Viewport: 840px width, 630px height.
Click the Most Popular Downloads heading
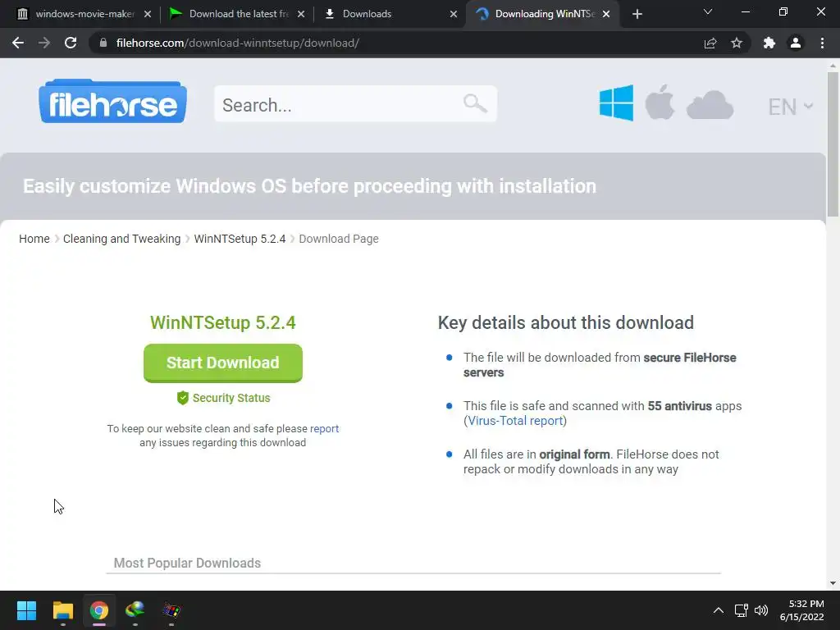[187, 563]
